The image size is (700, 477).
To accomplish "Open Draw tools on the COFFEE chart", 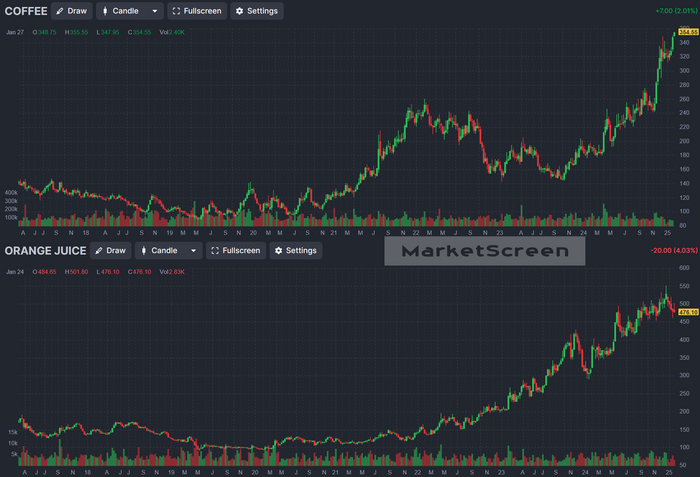I will (x=72, y=11).
